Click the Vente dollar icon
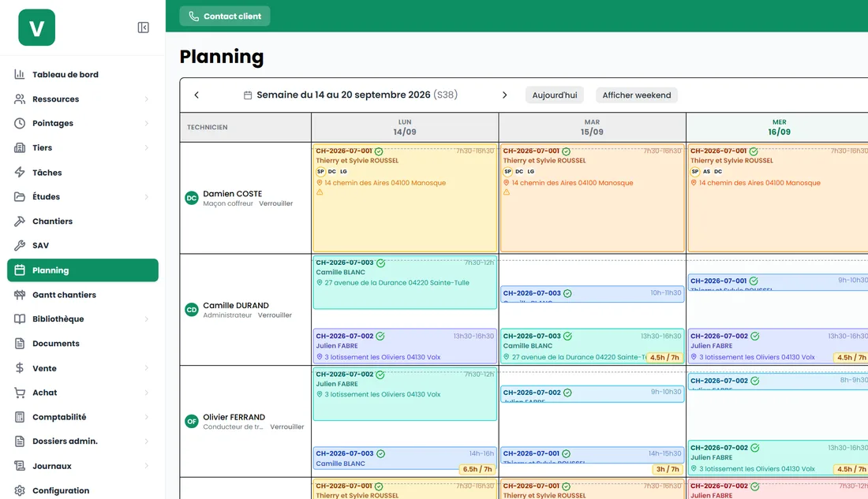 tap(20, 368)
